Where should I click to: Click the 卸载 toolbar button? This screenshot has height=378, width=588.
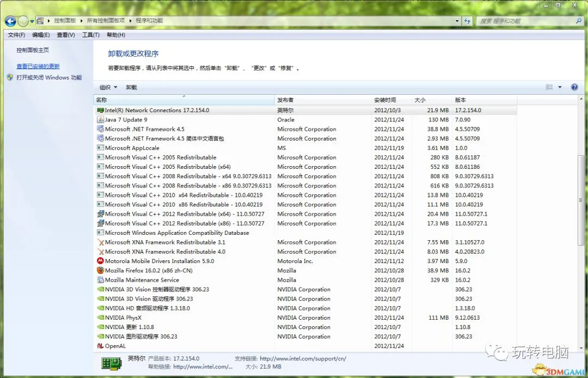[131, 87]
